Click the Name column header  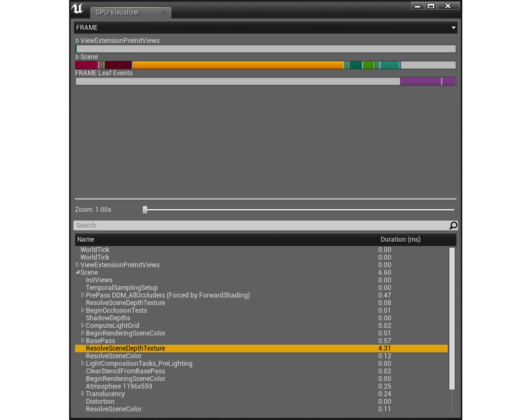(x=86, y=240)
